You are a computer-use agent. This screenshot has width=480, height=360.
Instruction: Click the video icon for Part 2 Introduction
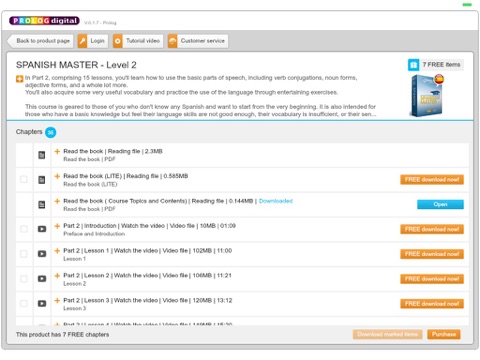point(42,229)
